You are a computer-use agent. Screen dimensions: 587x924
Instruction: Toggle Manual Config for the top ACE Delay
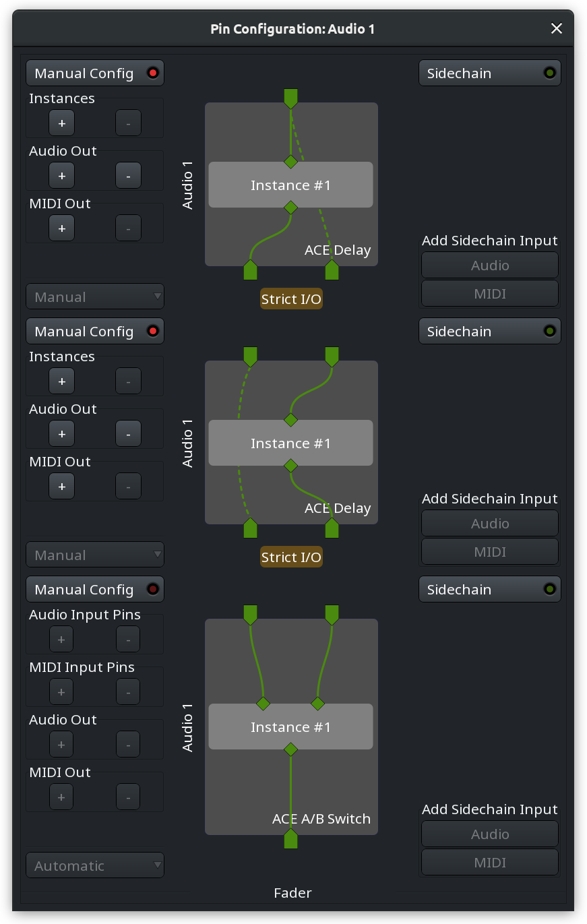tap(95, 73)
